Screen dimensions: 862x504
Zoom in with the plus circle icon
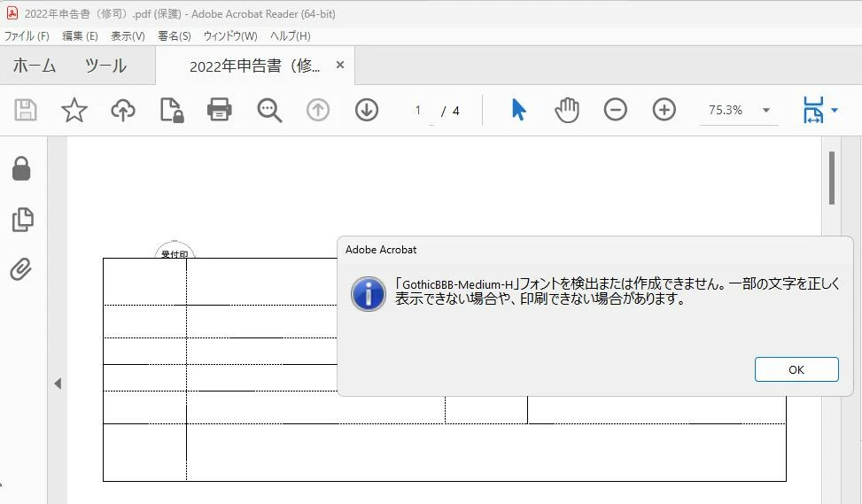664,110
